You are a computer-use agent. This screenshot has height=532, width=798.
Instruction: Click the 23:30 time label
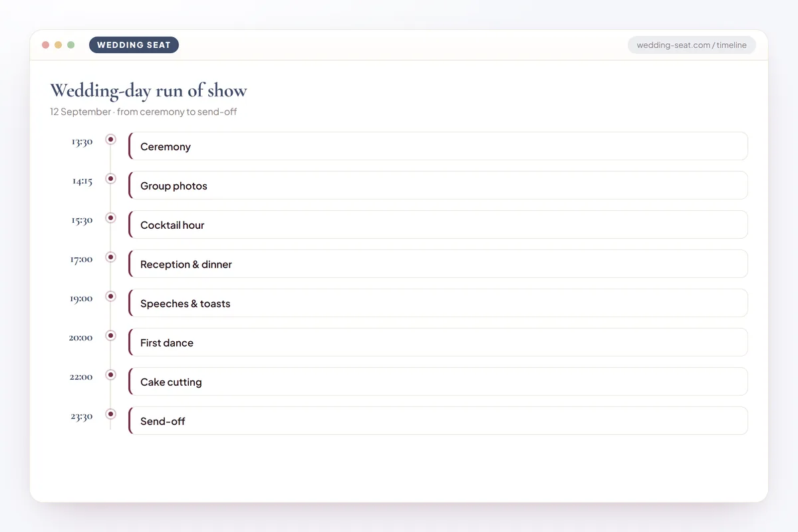pyautogui.click(x=82, y=416)
